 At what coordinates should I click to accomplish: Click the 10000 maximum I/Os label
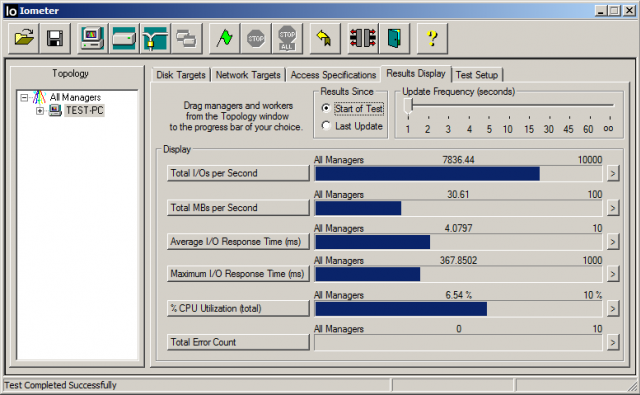coord(590,160)
